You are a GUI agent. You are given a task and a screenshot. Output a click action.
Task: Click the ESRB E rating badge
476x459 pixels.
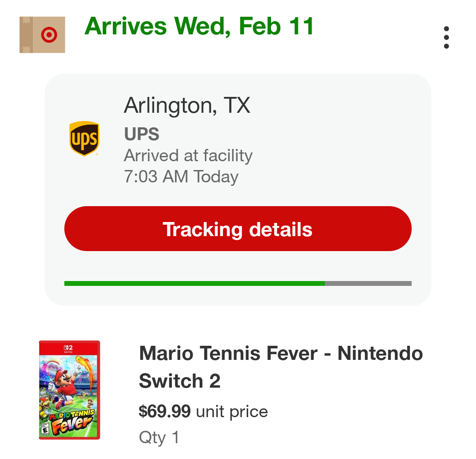pos(45,429)
